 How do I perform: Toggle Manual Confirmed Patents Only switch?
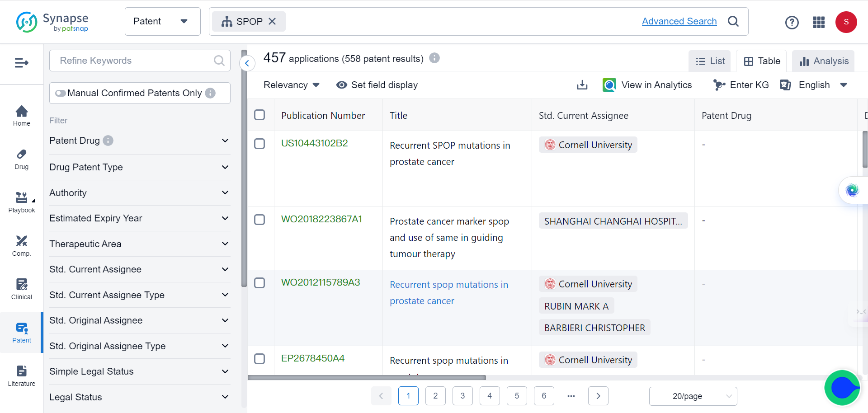[61, 93]
